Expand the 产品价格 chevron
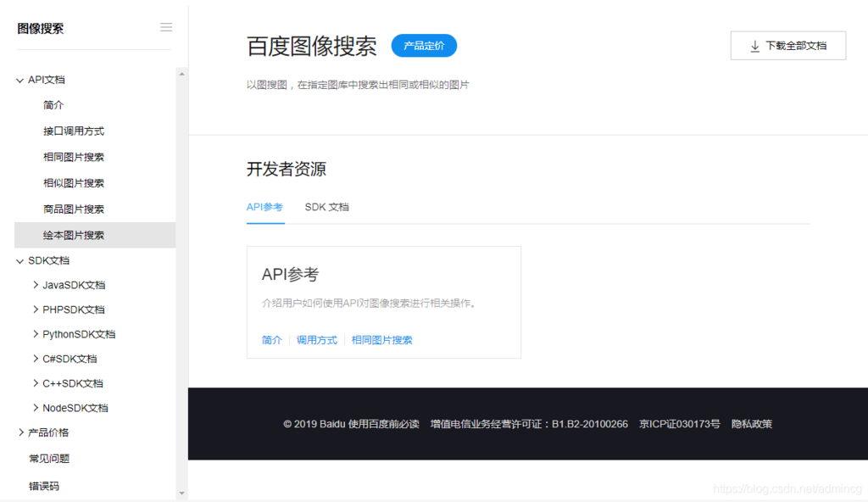 20,432
